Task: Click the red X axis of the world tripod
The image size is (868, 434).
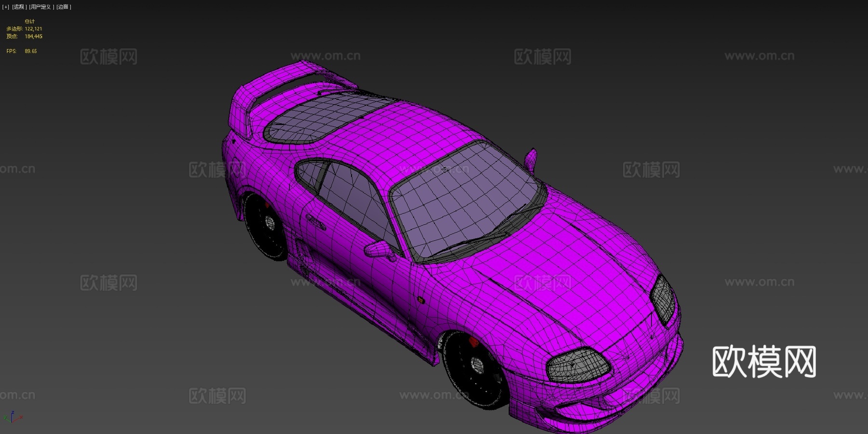Action: pyautogui.click(x=21, y=418)
